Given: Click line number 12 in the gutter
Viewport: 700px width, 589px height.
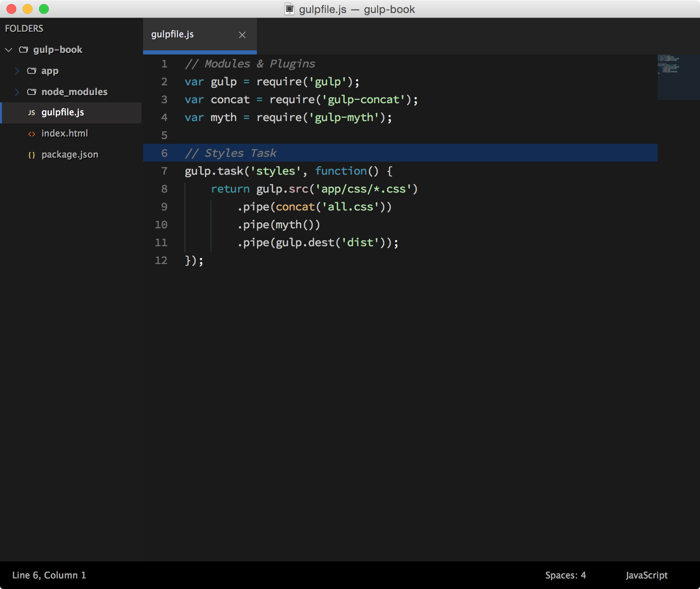Looking at the screenshot, I should point(161,260).
